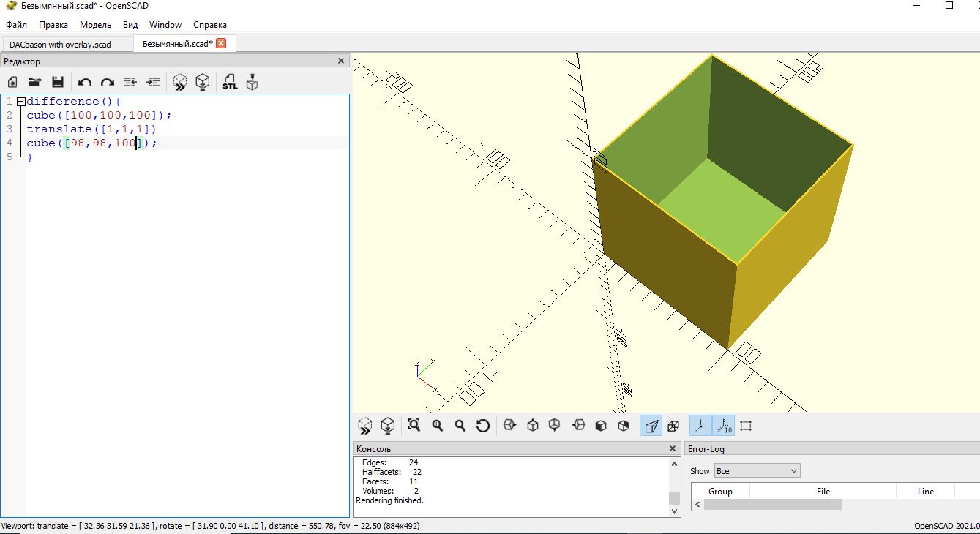This screenshot has height=534, width=980.
Task: Open the Вид menu
Action: 130,25
